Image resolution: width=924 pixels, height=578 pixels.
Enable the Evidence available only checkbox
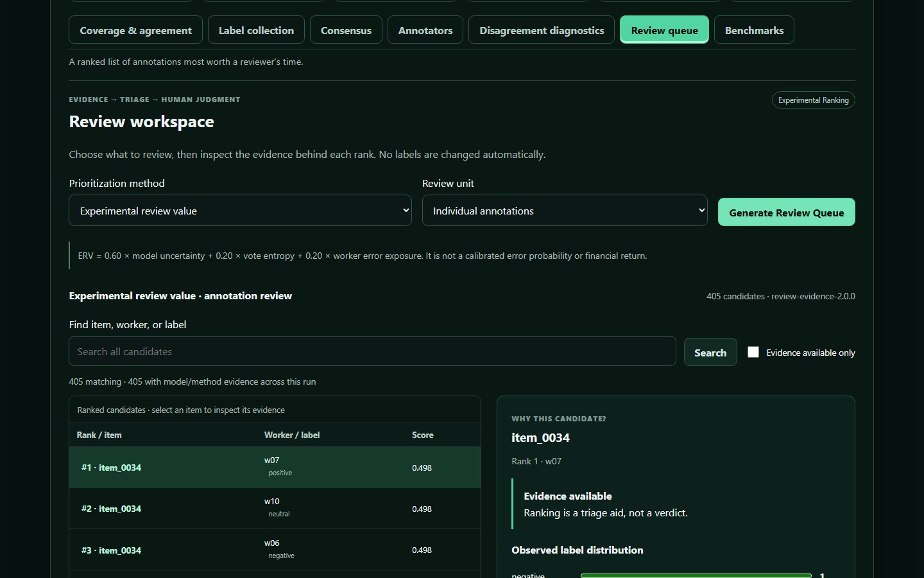753,352
